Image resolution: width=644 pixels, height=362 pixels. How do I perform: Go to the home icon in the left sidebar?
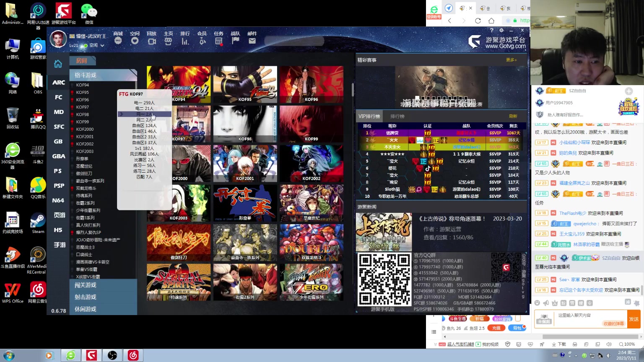[x=58, y=64]
